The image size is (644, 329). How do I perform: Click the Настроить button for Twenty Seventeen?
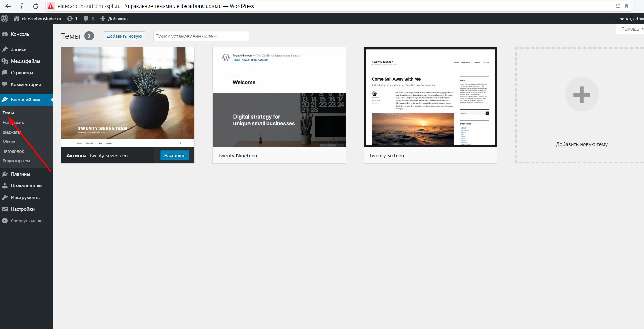[174, 156]
